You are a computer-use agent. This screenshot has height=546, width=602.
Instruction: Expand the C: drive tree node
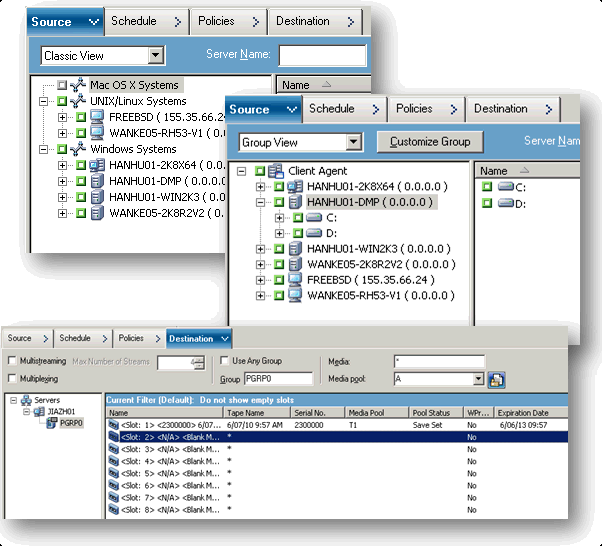279,218
